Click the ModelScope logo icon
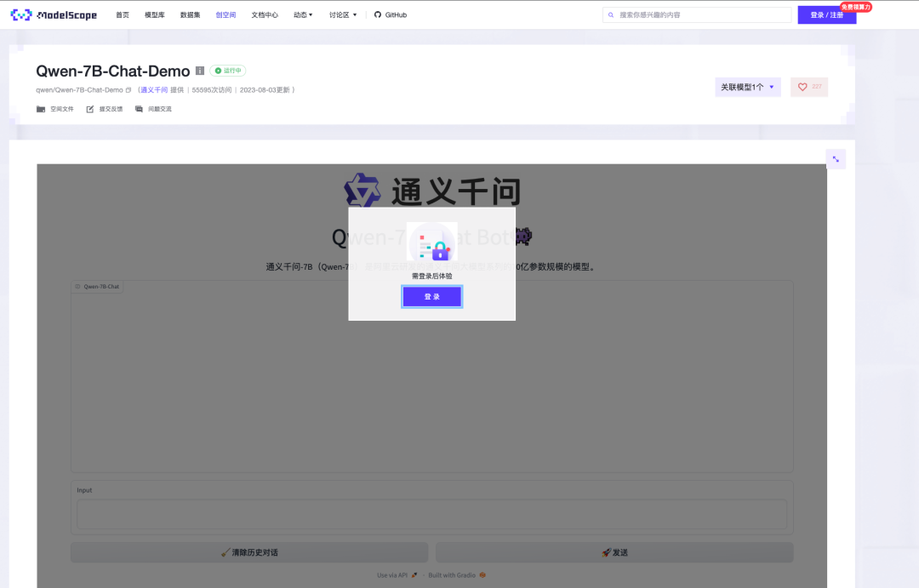 pyautogui.click(x=20, y=14)
